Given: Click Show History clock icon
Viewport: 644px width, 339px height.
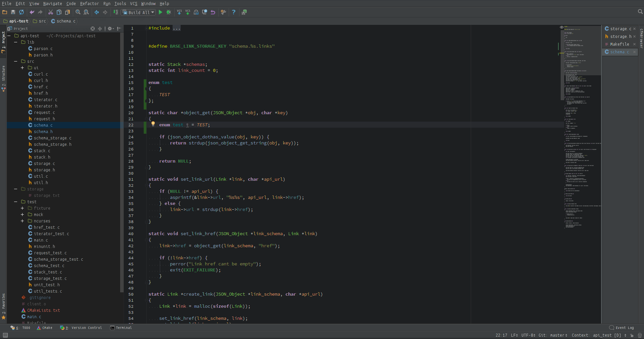Looking at the screenshot, I should [x=204, y=12].
